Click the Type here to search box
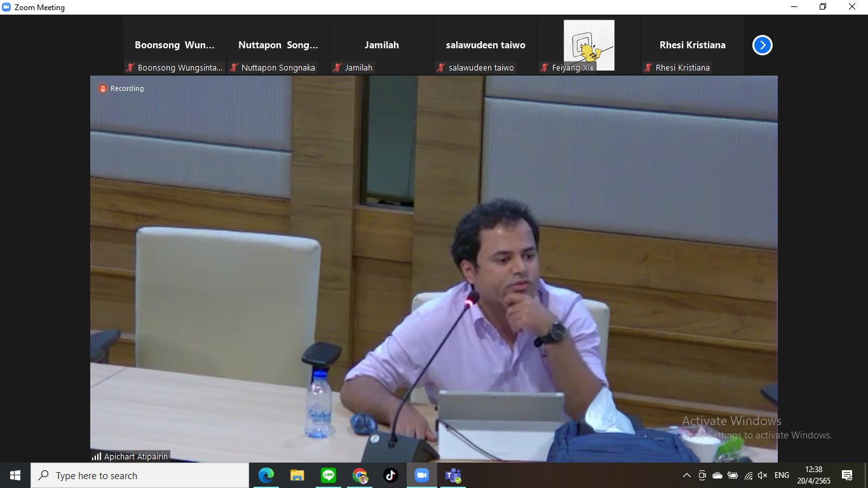This screenshot has width=868, height=488. 140,475
